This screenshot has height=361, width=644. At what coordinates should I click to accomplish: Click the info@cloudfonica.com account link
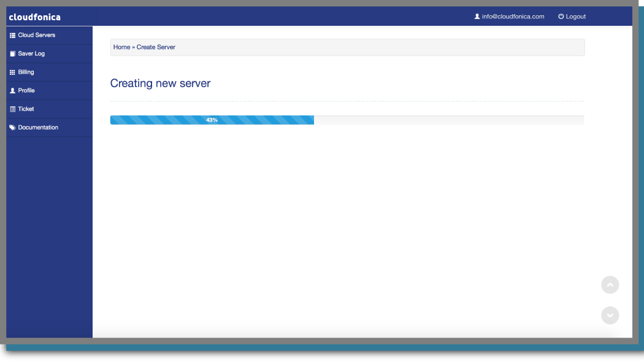click(513, 17)
